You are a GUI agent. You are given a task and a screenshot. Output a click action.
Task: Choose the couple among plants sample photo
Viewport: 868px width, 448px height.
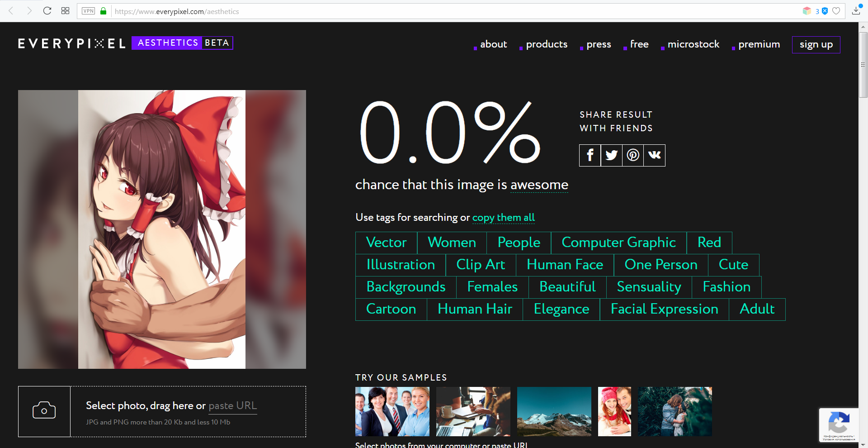[x=675, y=411]
